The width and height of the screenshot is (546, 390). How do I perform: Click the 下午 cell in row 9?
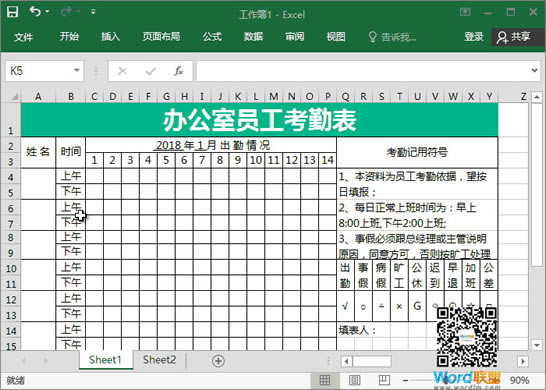click(x=71, y=252)
